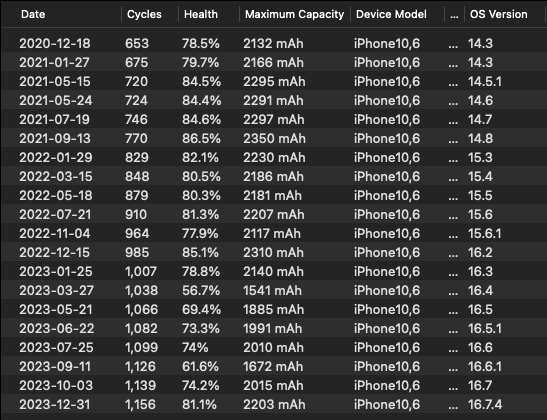Screen dimensions: 547x420
Task: Select the row showing 56.7% health
Action: coord(274,291)
